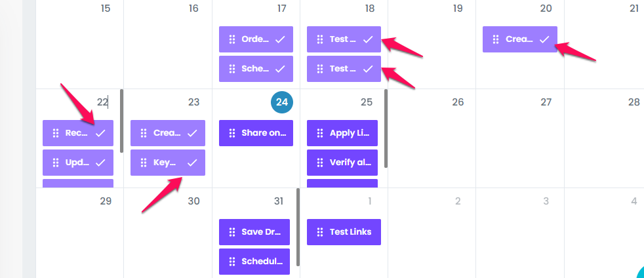Screen dimensions: 644x278
Task: Toggle the checkmark on 'Rec...' task
Action: tap(100, 133)
